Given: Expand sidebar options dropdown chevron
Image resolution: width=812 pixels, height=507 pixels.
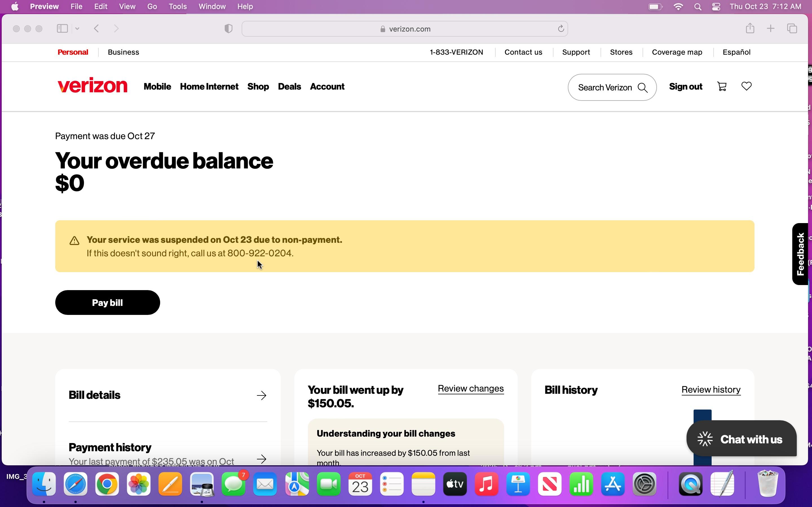Looking at the screenshot, I should [77, 28].
